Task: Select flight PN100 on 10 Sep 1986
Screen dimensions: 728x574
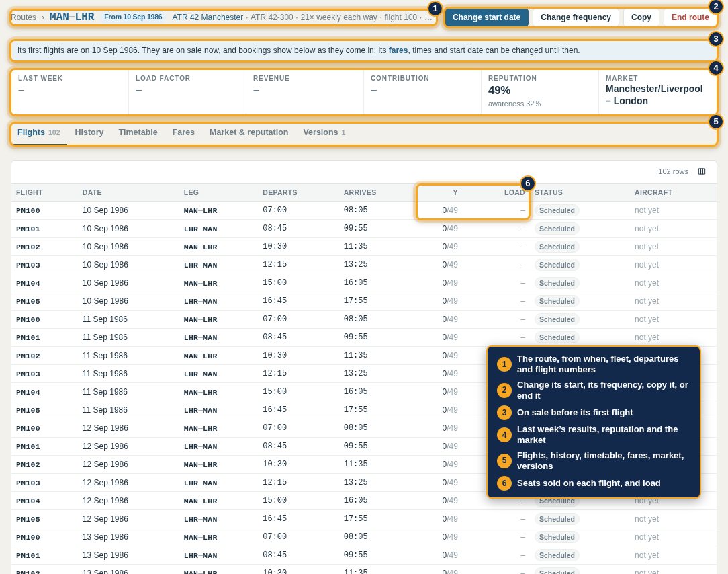Action: [x=363, y=210]
